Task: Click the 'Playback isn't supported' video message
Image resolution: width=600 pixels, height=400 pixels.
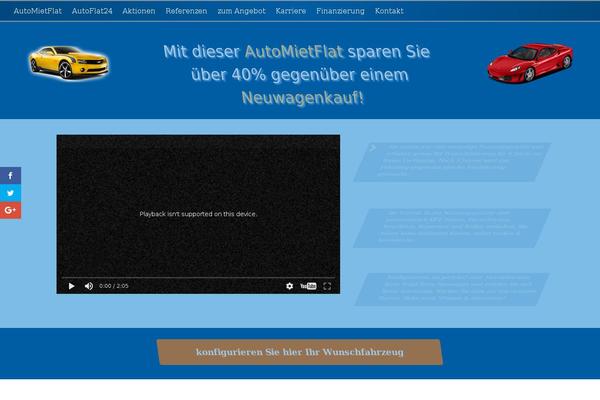Action: pyautogui.click(x=198, y=214)
